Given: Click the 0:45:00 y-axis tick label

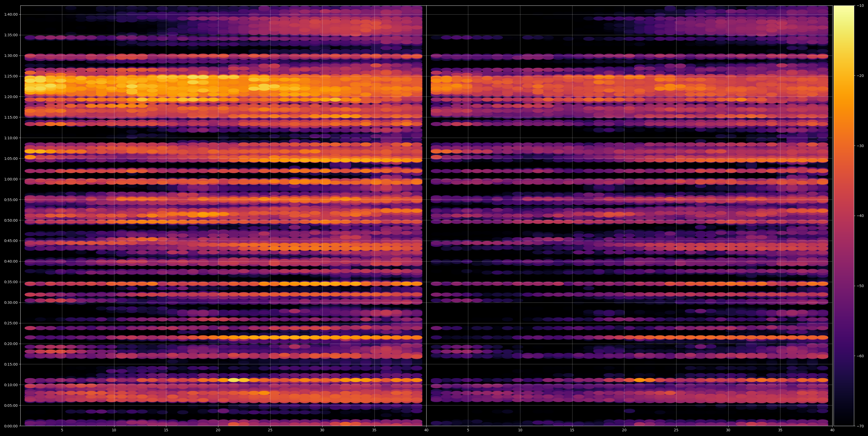Looking at the screenshot, I should 11,241.
